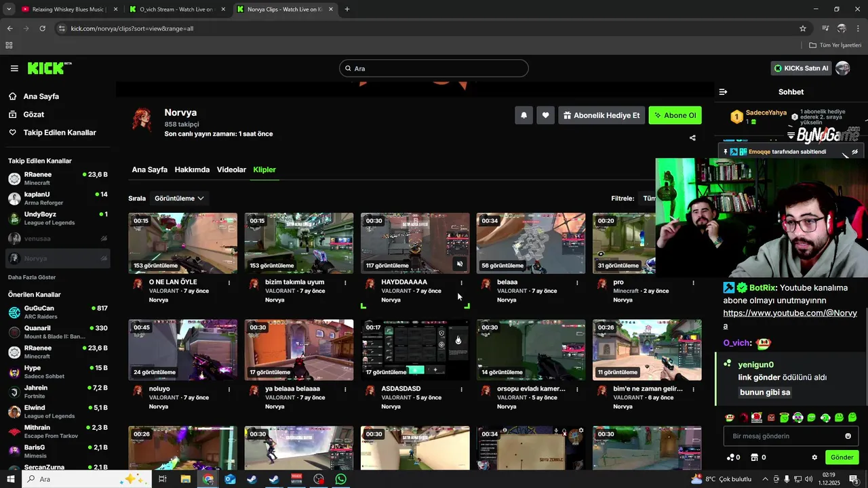Open Takip Edilen Kanallar in sidebar
The image size is (868, 488).
click(x=60, y=133)
